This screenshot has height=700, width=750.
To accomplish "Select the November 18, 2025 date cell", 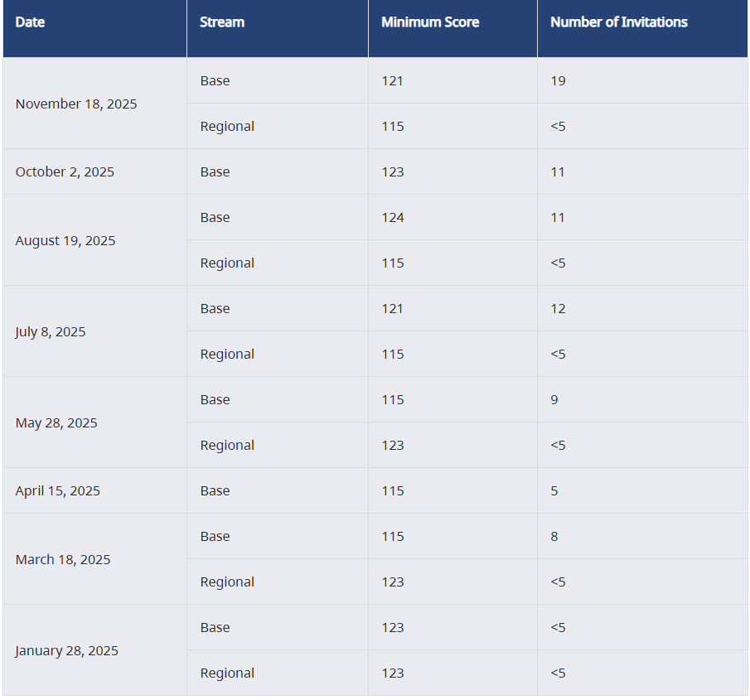I will (76, 104).
